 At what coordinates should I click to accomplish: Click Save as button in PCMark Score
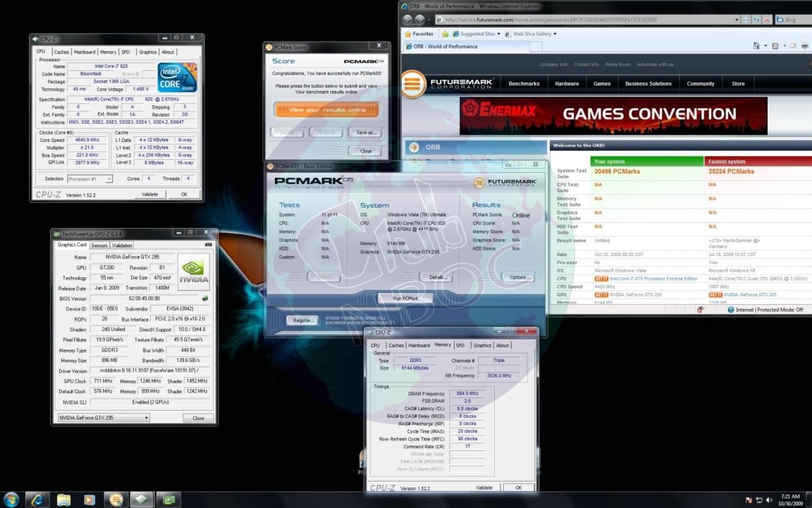366,132
